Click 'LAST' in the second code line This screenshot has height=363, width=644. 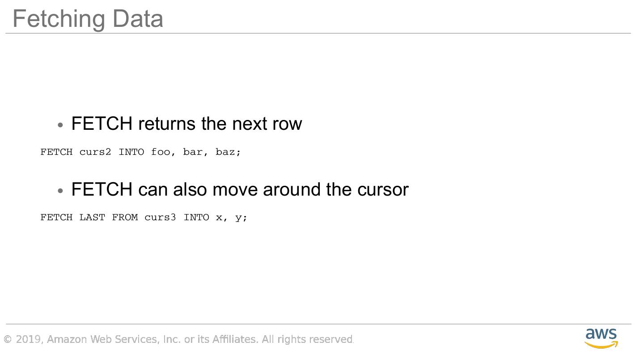coord(92,218)
